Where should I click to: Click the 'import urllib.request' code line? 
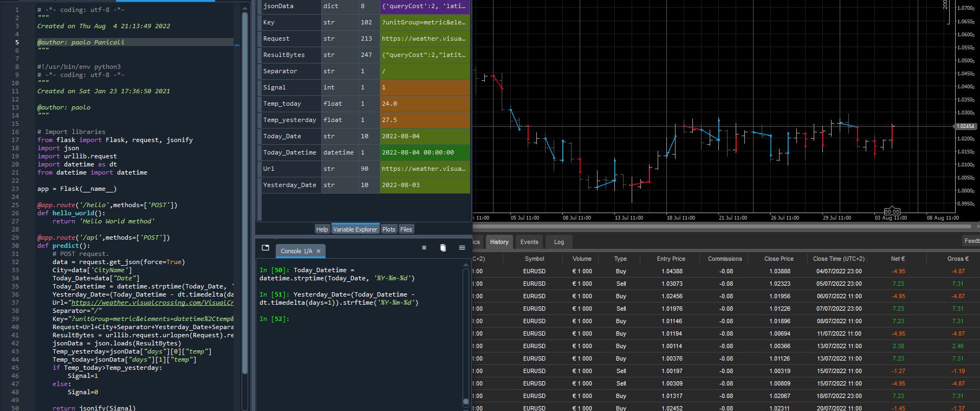point(77,156)
